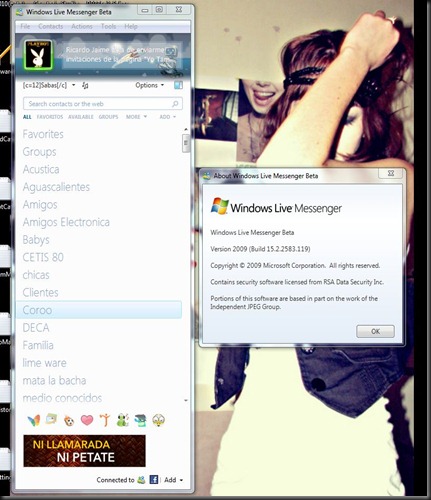
Task: Open the Facebook connected service icon
Action: click(153, 480)
